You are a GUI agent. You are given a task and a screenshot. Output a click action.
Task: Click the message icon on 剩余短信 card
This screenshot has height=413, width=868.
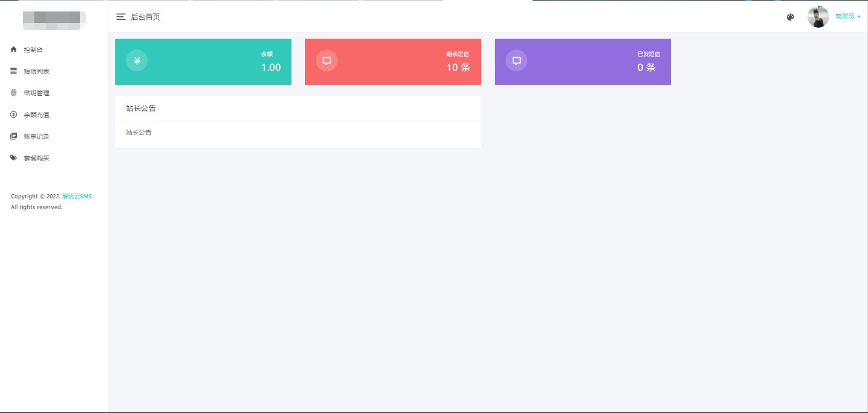click(x=327, y=61)
